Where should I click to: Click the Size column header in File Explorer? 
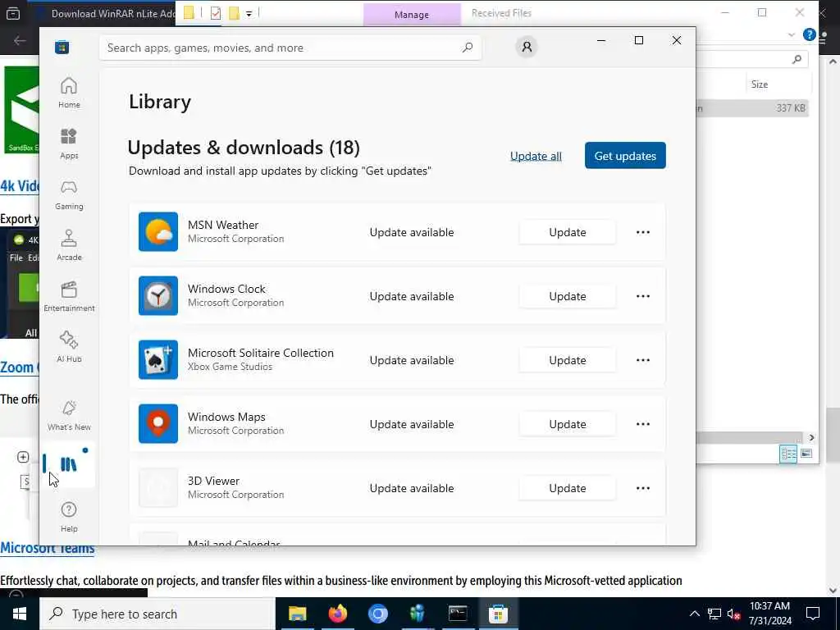759,84
